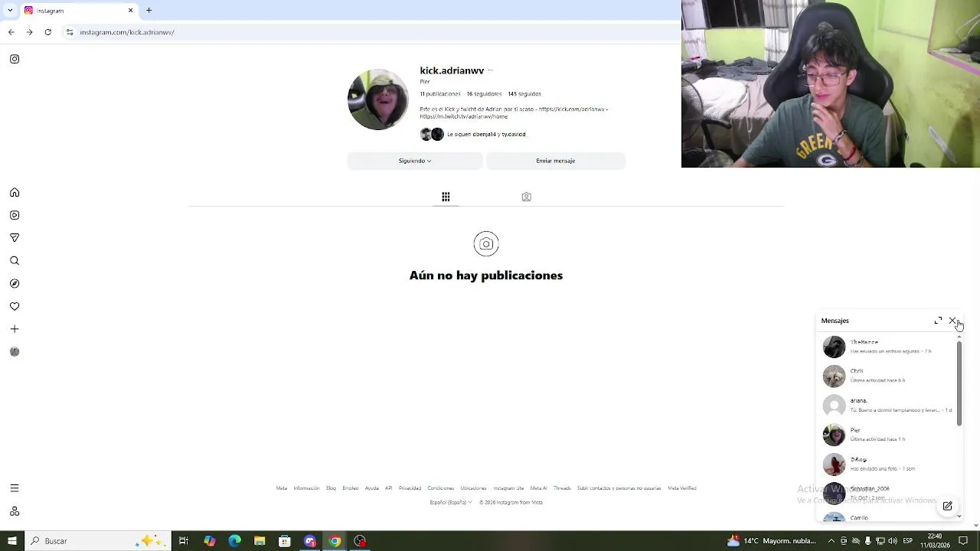
Task: Click the Meta footer link
Action: click(x=282, y=488)
